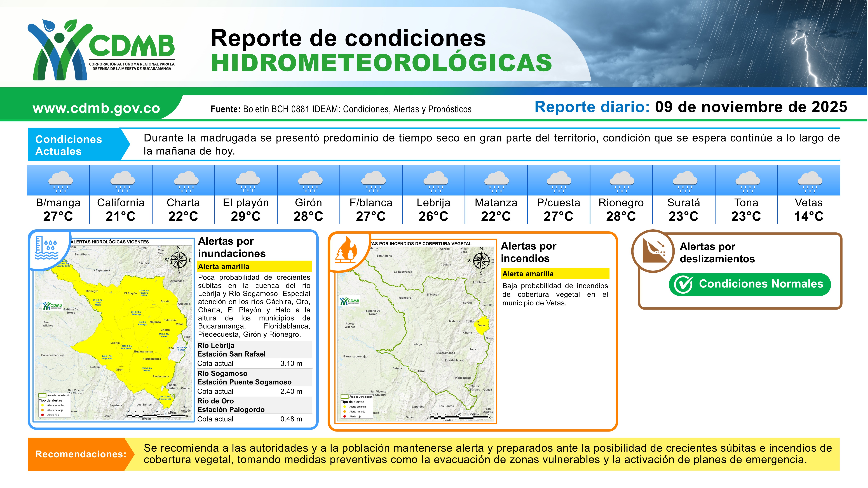This screenshot has height=488, width=868.
Task: Click the green checkmark in Condiciones Normales
Action: (x=683, y=285)
